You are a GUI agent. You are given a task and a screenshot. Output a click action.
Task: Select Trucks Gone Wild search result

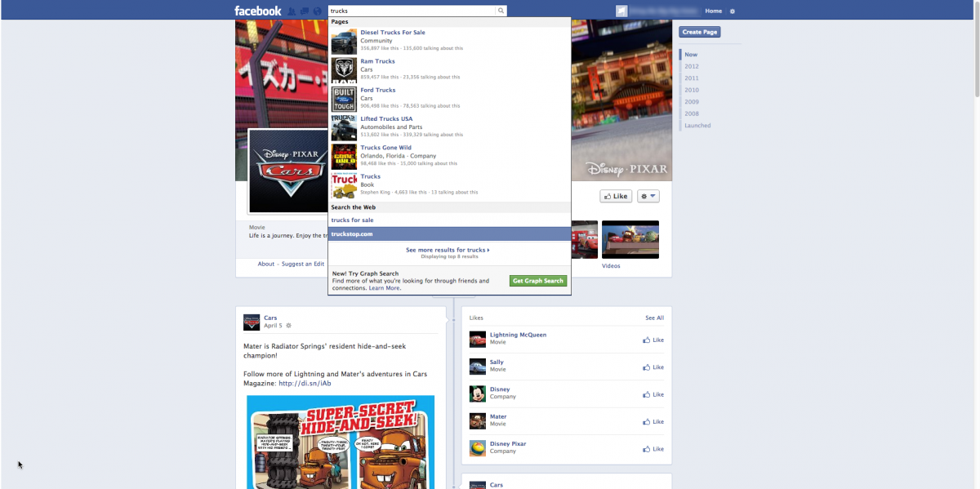(449, 157)
